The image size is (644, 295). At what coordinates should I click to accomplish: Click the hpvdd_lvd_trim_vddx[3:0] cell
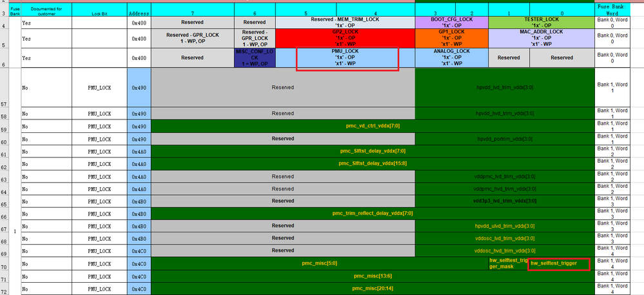tap(505, 88)
